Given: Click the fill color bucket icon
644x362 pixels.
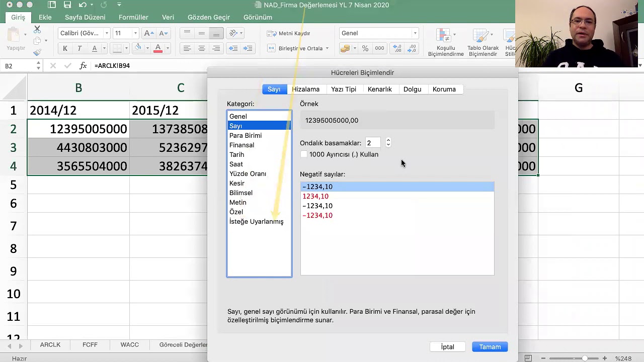Looking at the screenshot, I should [x=138, y=48].
